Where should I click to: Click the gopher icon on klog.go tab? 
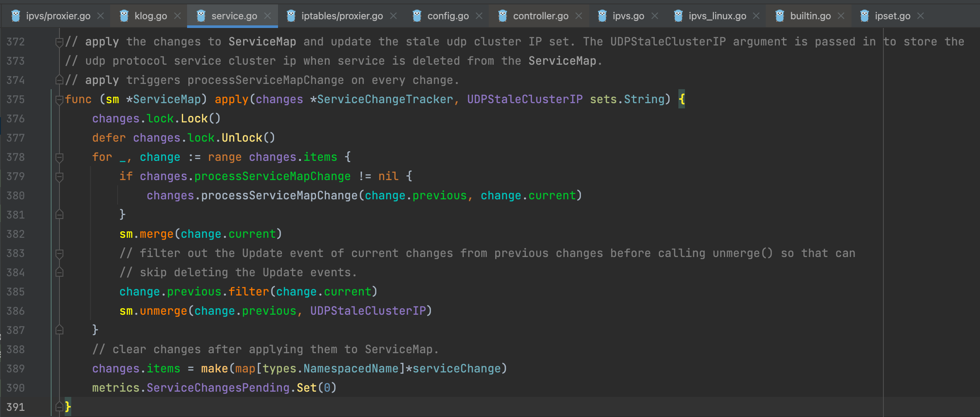124,16
